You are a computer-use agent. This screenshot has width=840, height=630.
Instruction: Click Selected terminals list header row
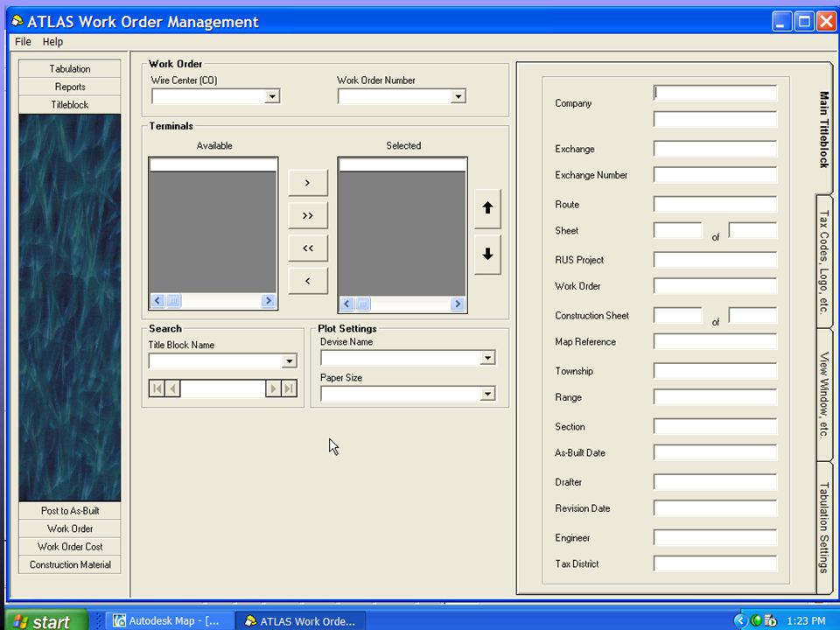click(402, 165)
